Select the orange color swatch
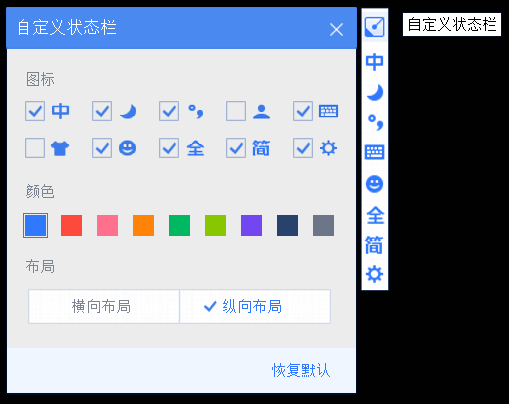The image size is (509, 404). tap(143, 226)
